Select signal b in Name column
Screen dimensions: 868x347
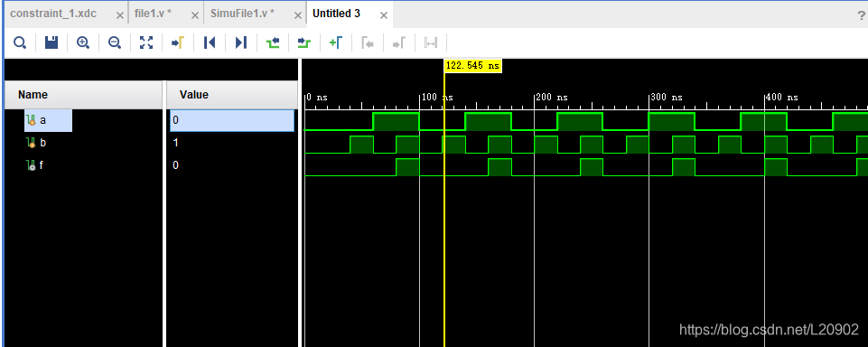(x=42, y=143)
